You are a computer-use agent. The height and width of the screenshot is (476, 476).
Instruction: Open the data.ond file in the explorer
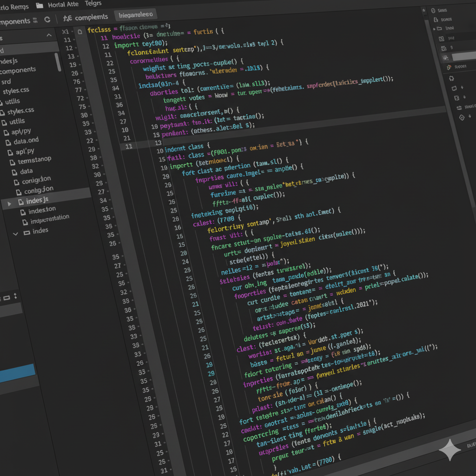(26, 141)
